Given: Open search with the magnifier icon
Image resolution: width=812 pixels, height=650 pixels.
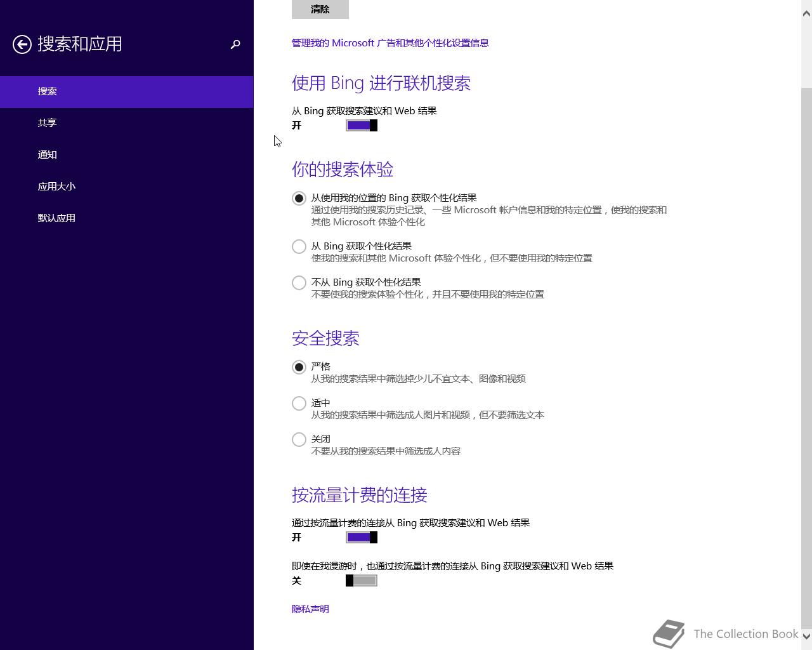Looking at the screenshot, I should pos(235,44).
